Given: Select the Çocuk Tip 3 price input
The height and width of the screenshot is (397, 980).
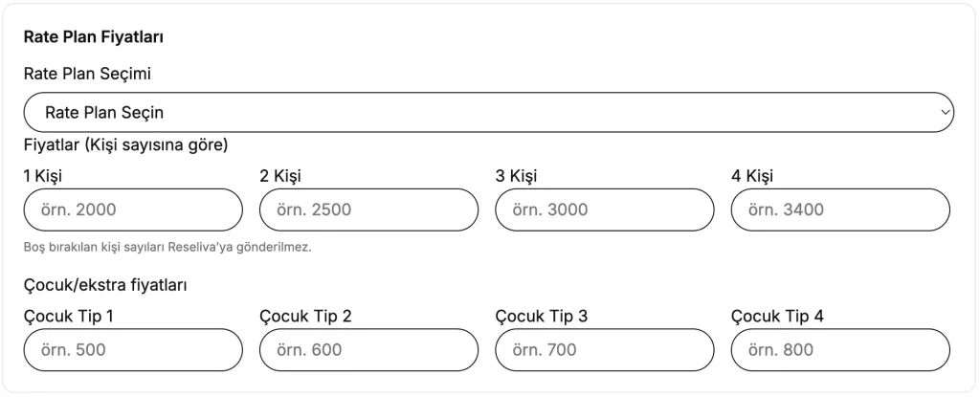Looking at the screenshot, I should (x=604, y=350).
